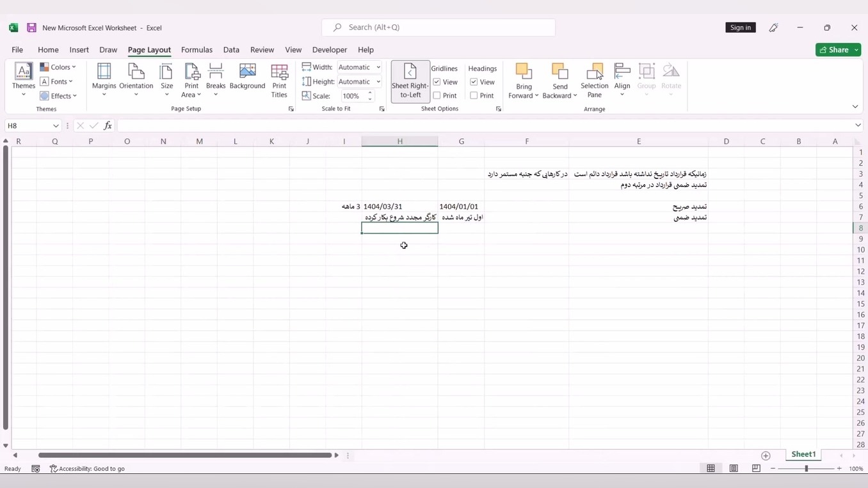Uncheck Gridlines View checkbox
Viewport: 868px width, 488px height.
[437, 82]
